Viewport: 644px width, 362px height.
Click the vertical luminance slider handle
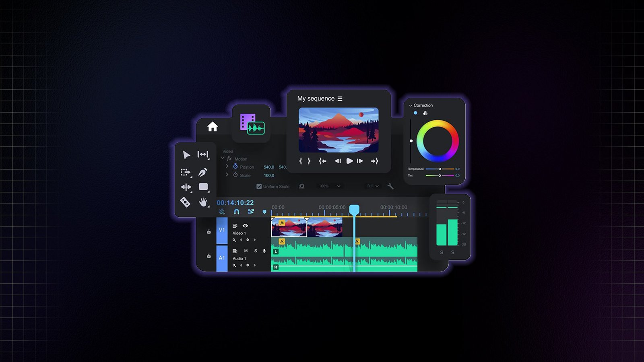tap(411, 141)
